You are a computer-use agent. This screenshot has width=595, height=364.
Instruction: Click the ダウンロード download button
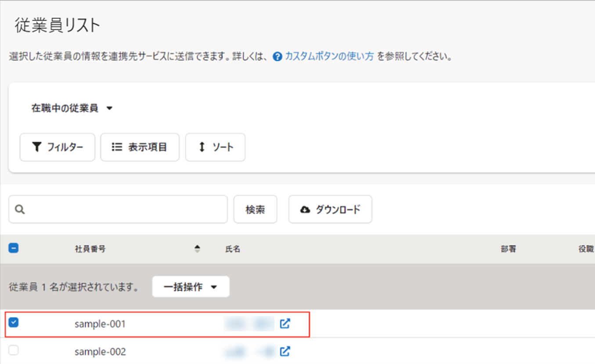(330, 209)
